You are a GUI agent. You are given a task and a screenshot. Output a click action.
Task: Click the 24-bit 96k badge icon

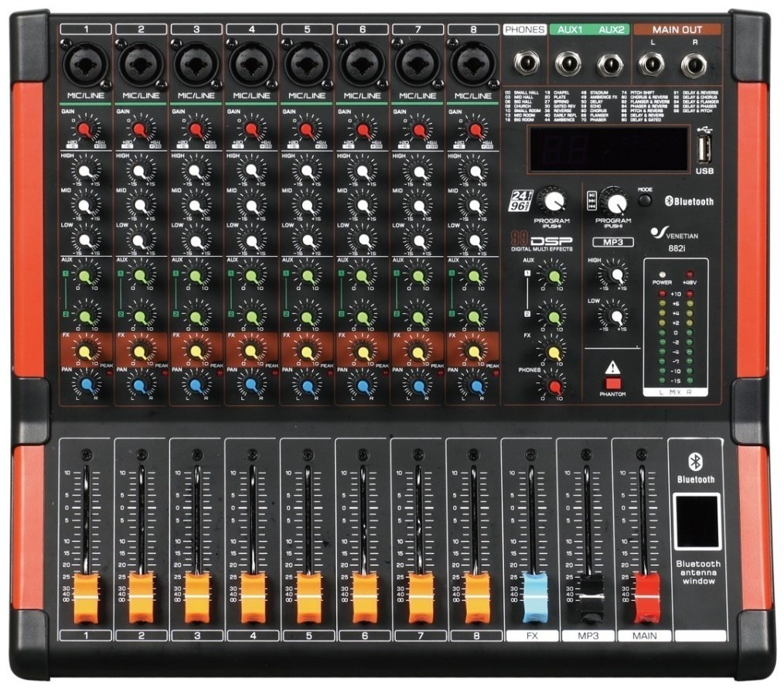pyautogui.click(x=521, y=200)
